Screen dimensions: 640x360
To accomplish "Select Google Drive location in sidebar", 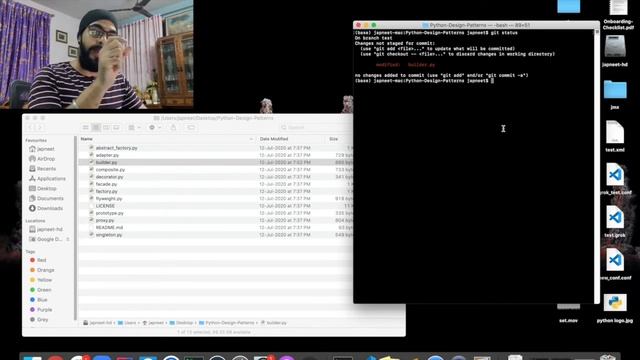I will tap(46, 239).
